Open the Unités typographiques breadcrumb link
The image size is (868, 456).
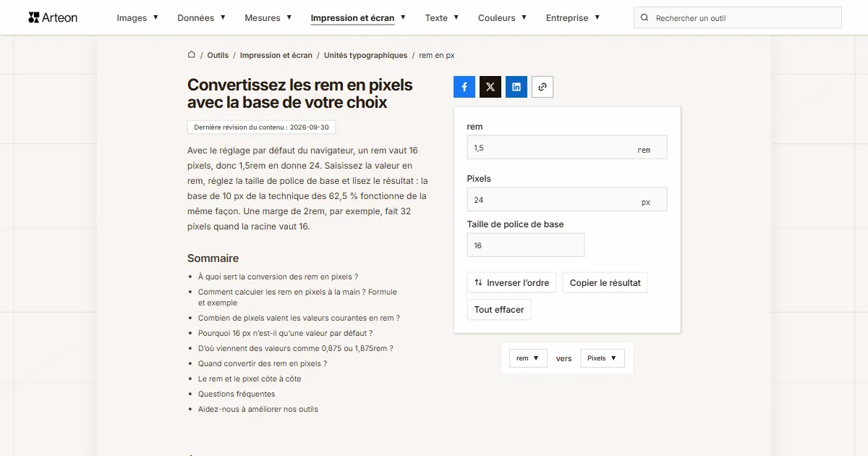coord(366,55)
